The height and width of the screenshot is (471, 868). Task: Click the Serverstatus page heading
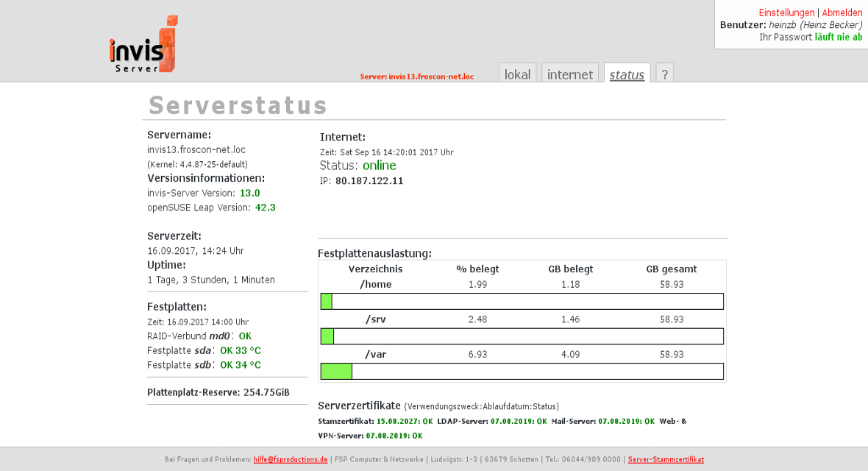point(238,105)
